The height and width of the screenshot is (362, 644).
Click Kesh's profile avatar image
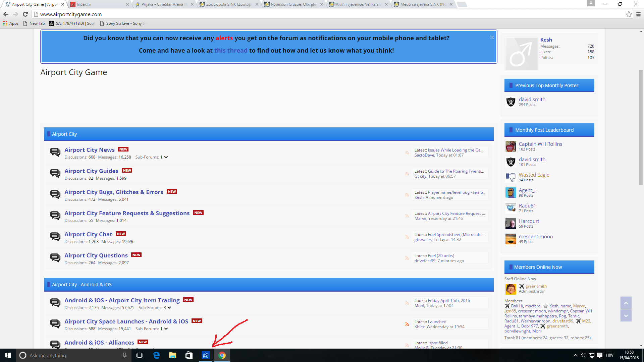[521, 54]
